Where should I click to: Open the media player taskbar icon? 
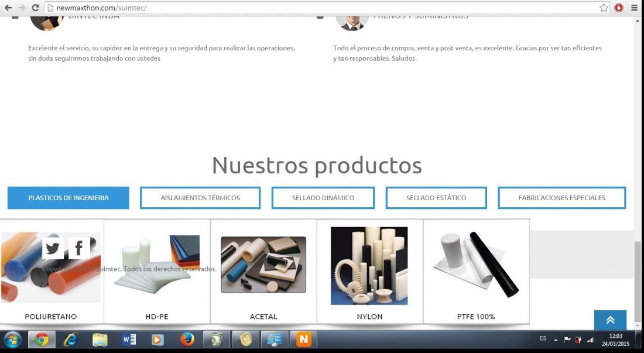157,340
